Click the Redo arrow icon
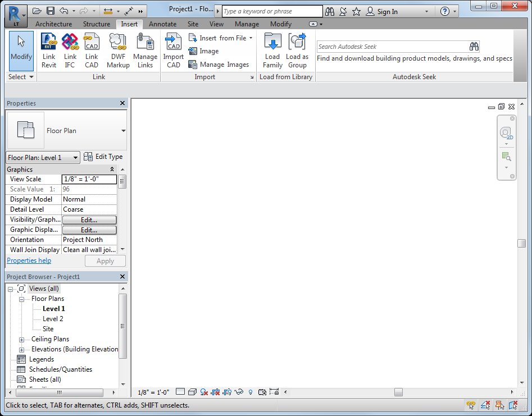532x416 pixels. pyautogui.click(x=84, y=11)
